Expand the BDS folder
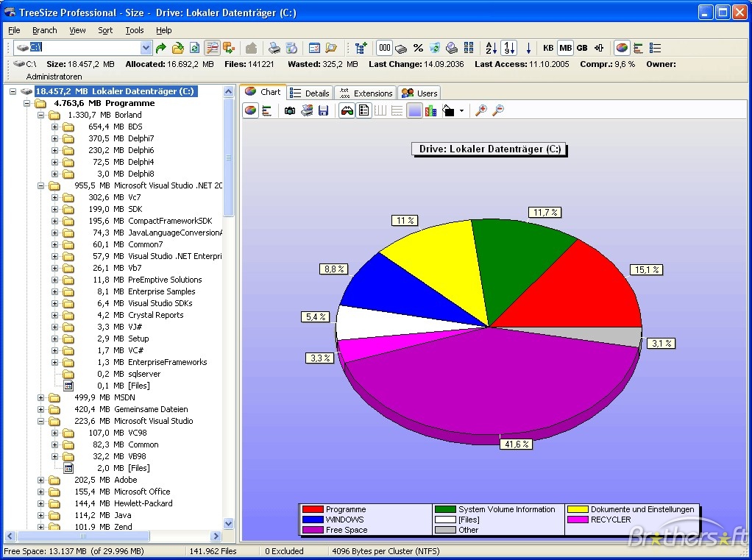752x560 pixels. pos(54,127)
